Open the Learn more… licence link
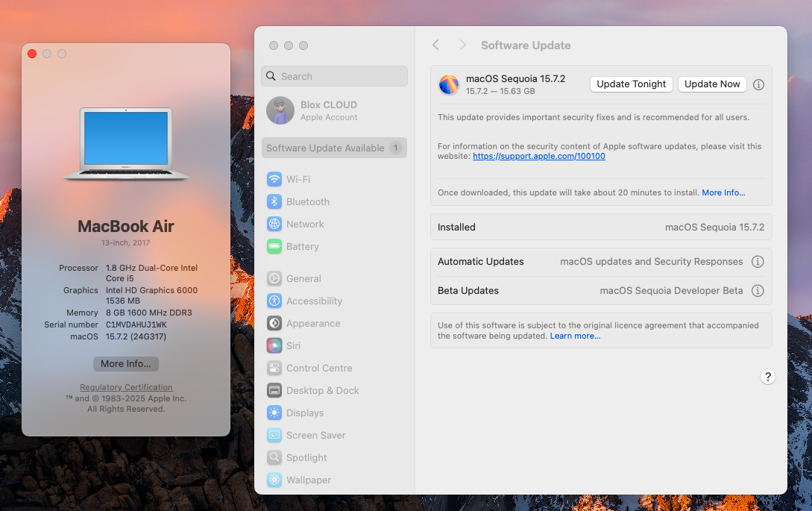Viewport: 812px width, 511px height. (575, 336)
